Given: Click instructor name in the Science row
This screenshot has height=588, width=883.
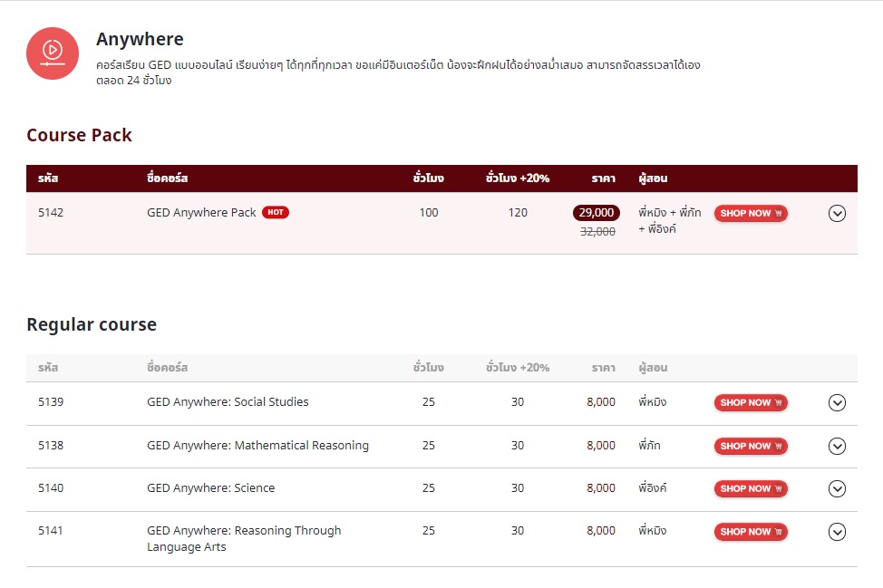Looking at the screenshot, I should (x=652, y=487).
